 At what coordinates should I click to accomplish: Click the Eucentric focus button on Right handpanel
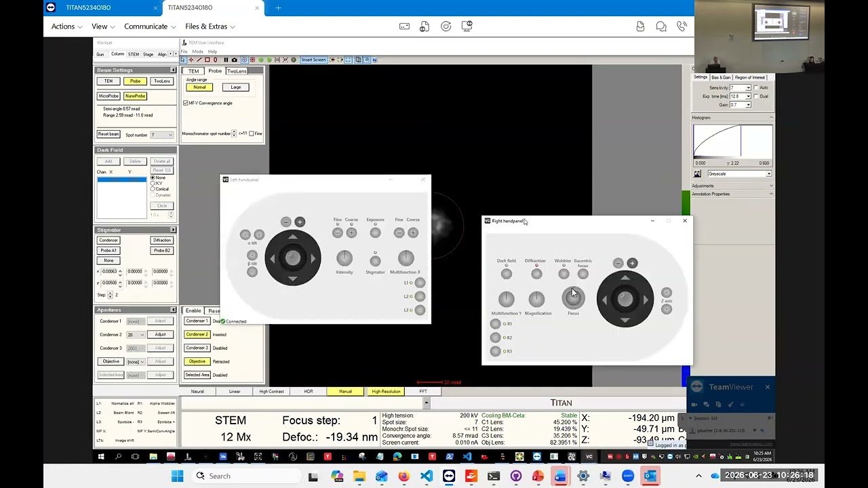583,274
